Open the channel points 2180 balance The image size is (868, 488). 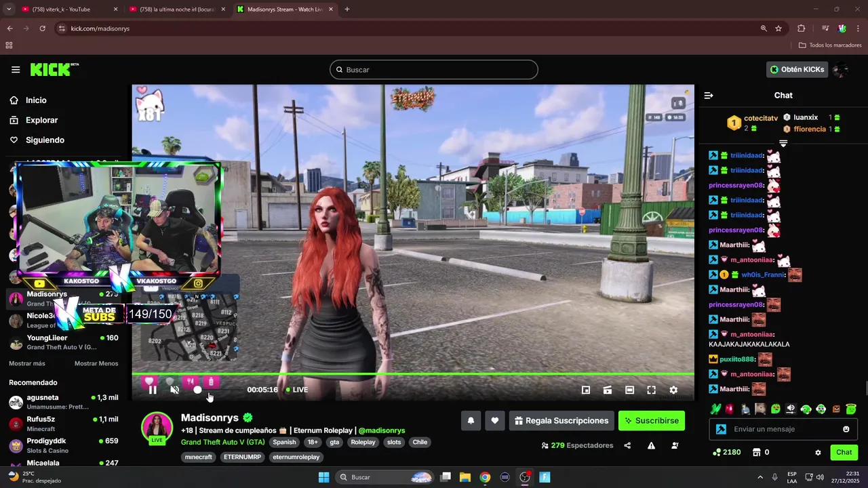[x=726, y=452]
